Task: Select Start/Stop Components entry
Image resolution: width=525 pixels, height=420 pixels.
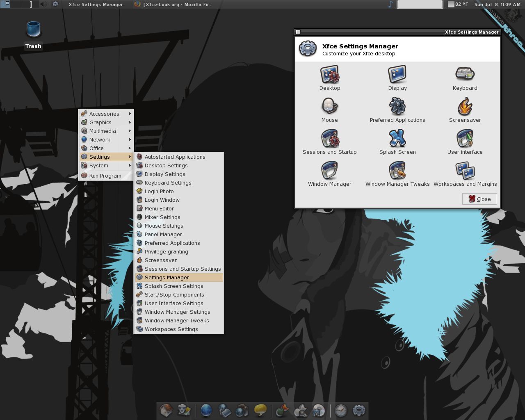Action: tap(179, 294)
